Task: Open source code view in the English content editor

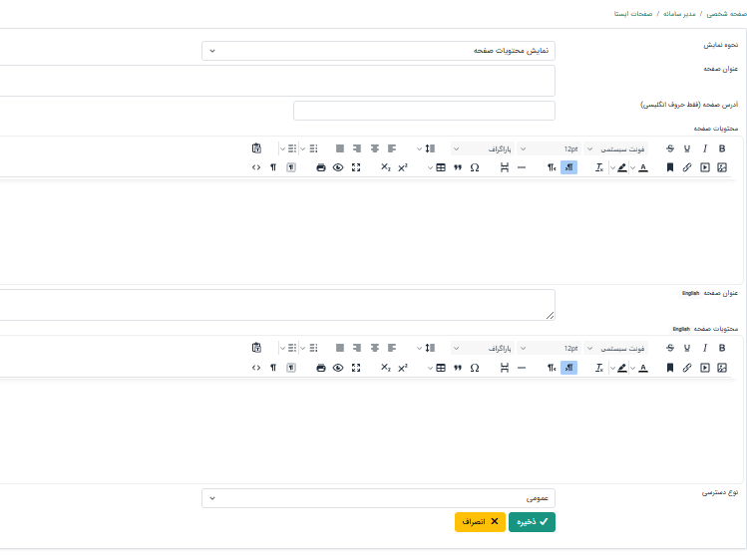Action: pyautogui.click(x=256, y=367)
